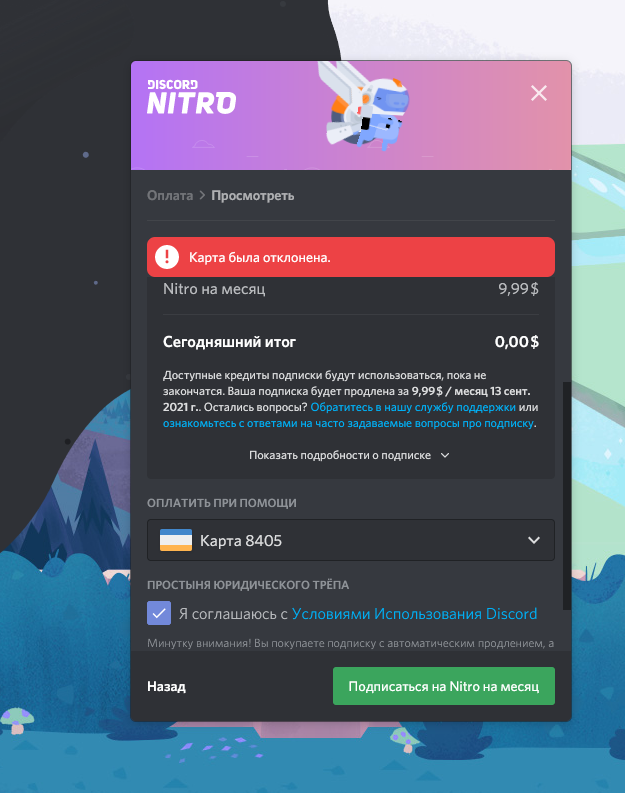Click the Discord Nitro logo

click(192, 97)
